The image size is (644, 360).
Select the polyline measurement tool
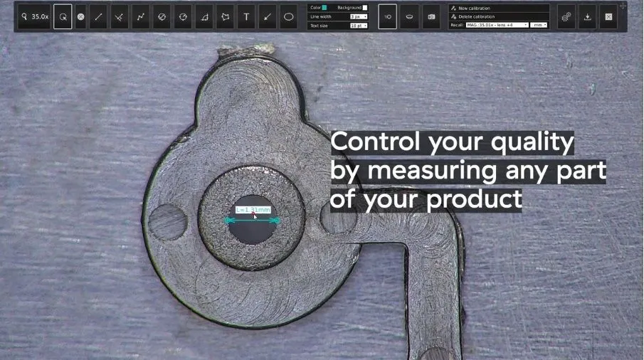point(141,16)
